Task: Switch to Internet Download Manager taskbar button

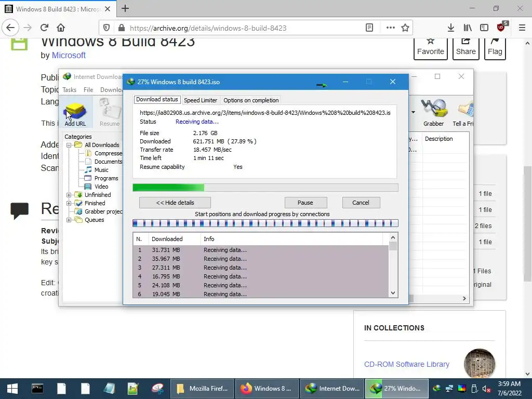Action: click(332, 389)
